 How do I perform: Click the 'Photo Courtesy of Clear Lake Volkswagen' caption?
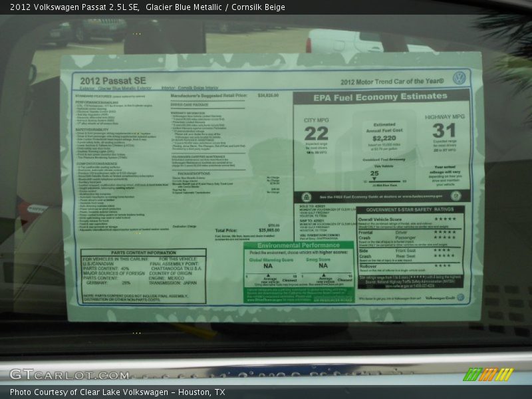(x=89, y=392)
